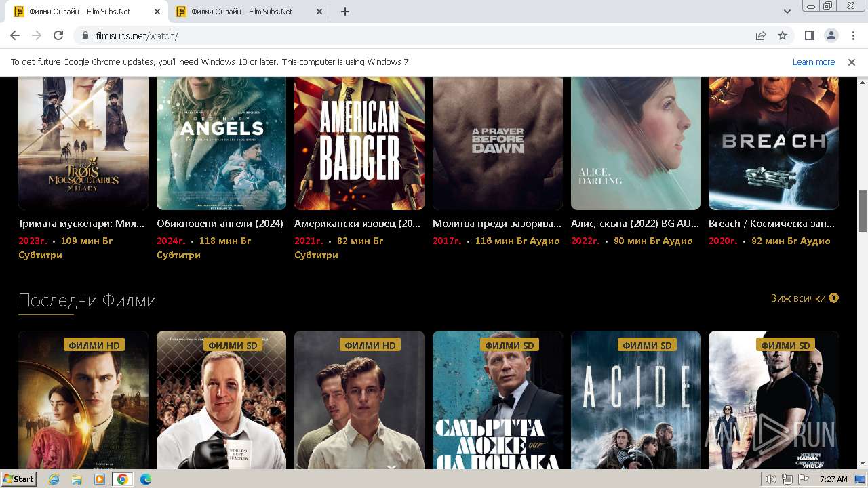
Task: Open the Trois Mousquetaires movie poster
Action: tap(83, 143)
